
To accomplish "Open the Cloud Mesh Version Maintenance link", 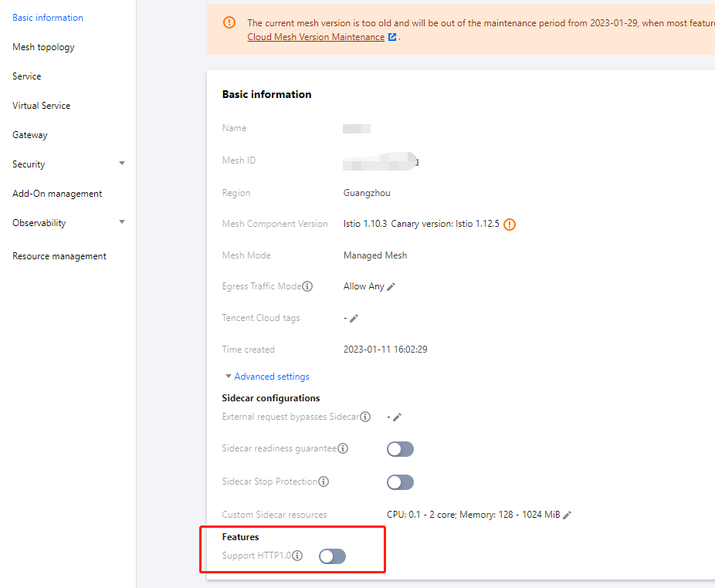I will (316, 37).
